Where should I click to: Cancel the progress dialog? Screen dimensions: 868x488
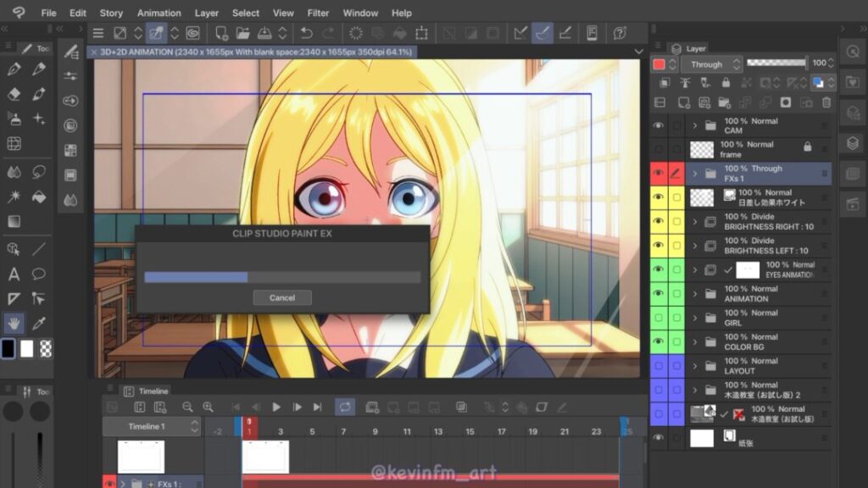click(282, 297)
